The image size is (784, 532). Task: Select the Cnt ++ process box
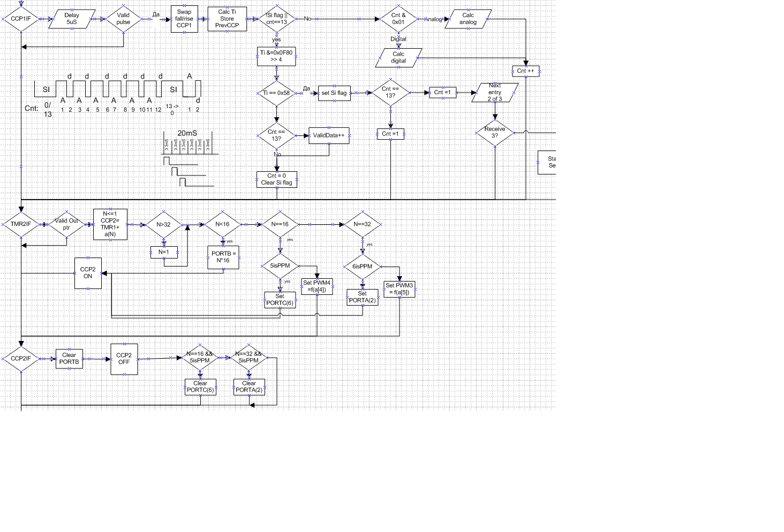525,71
